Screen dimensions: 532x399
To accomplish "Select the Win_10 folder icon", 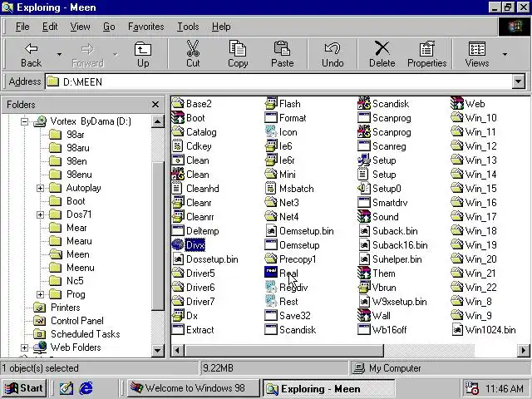I will point(457,117).
